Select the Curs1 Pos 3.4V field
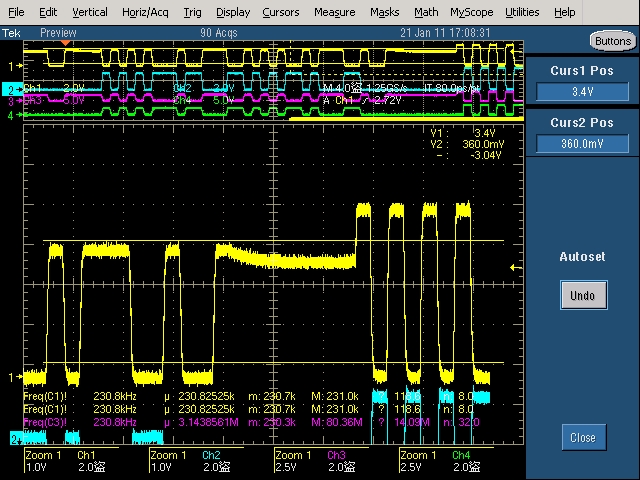Image resolution: width=640 pixels, height=480 pixels. coord(582,91)
